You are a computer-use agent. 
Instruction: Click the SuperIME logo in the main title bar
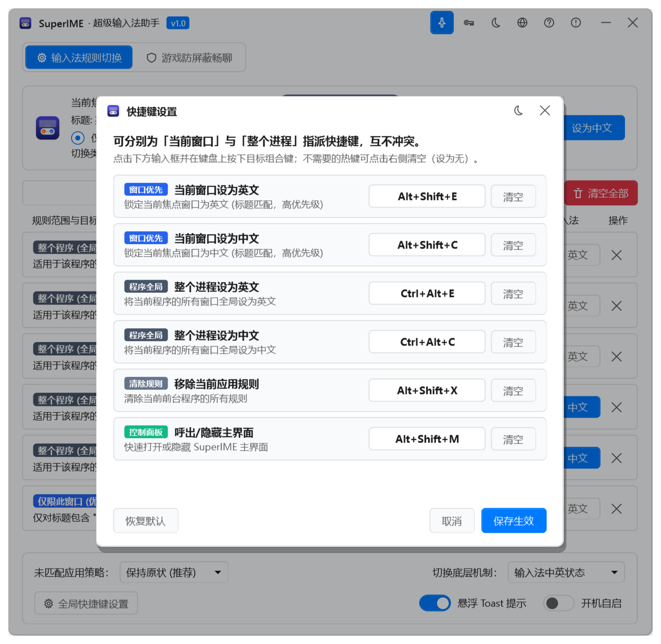pyautogui.click(x=26, y=23)
